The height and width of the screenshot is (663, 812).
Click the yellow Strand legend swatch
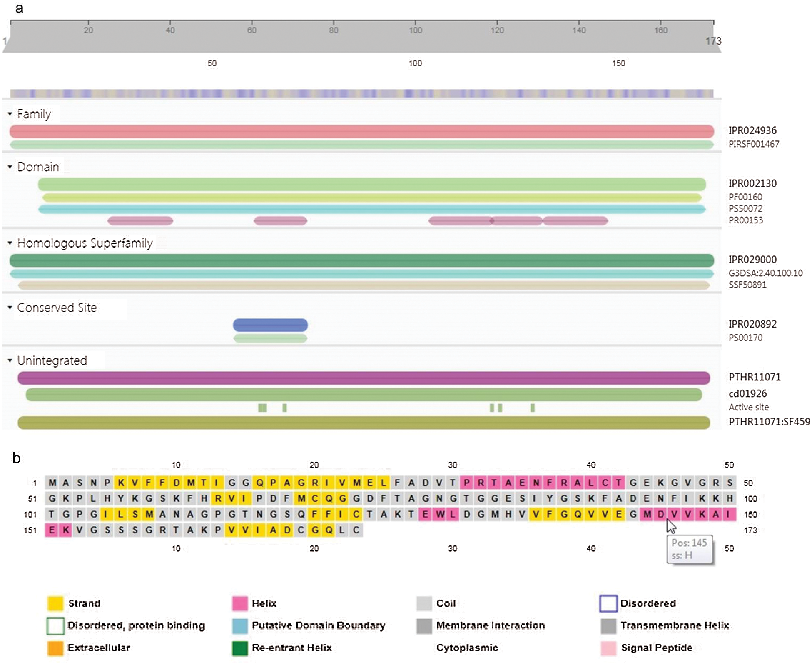(x=55, y=603)
